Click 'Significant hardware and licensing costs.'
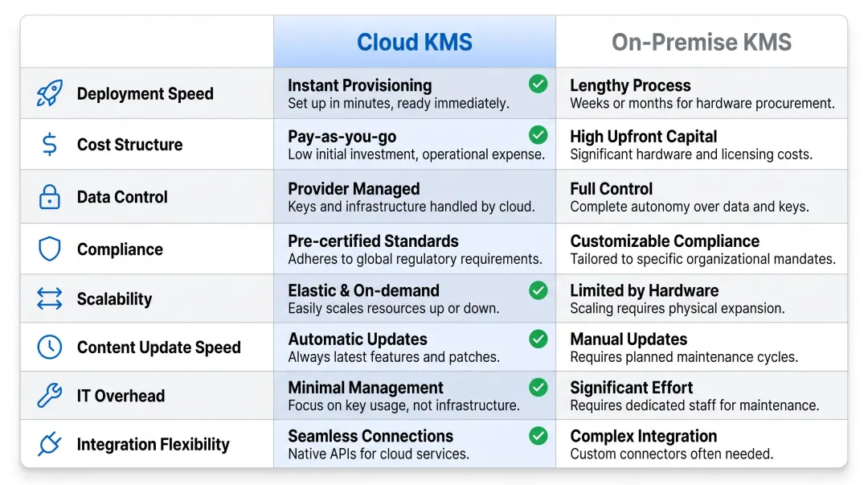Image resolution: width=868 pixels, height=485 pixels. pyautogui.click(x=691, y=154)
